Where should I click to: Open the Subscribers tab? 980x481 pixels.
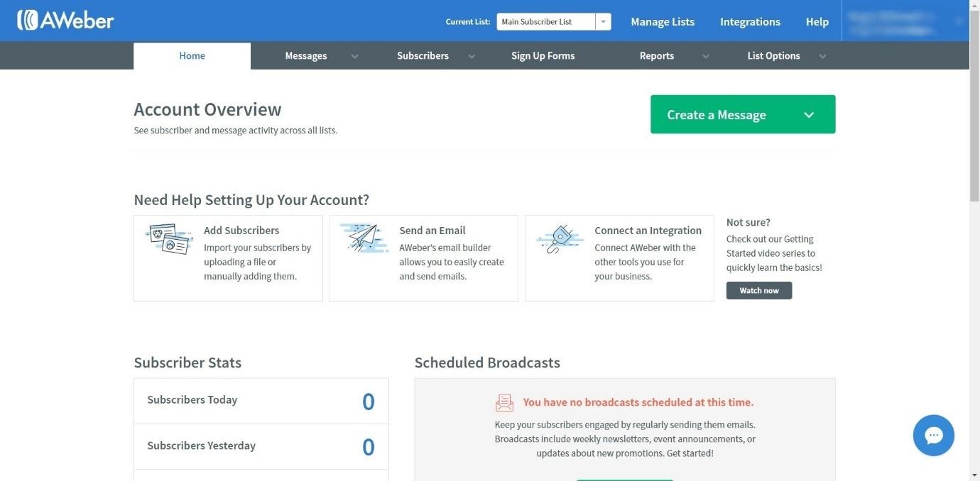(x=423, y=55)
